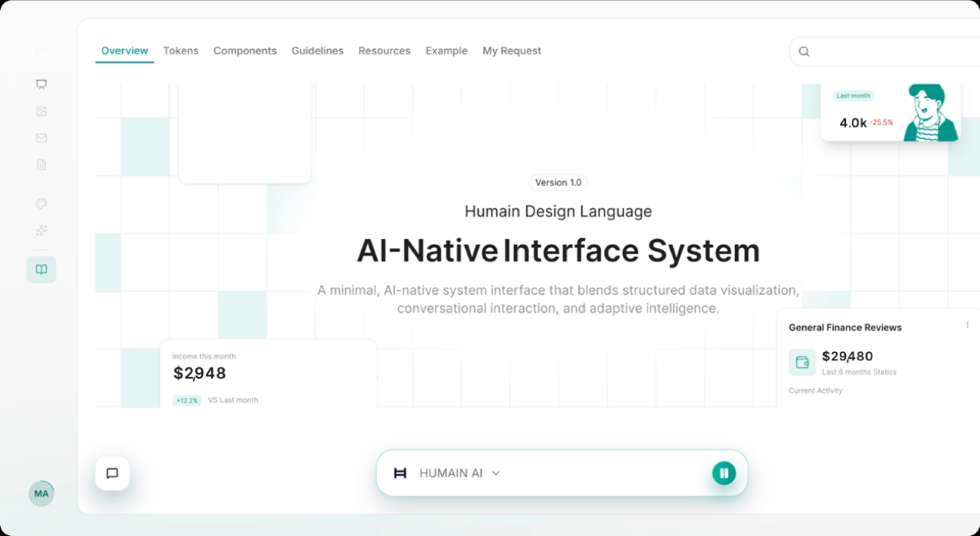Click the Humain logo in prompt bar

[400, 473]
